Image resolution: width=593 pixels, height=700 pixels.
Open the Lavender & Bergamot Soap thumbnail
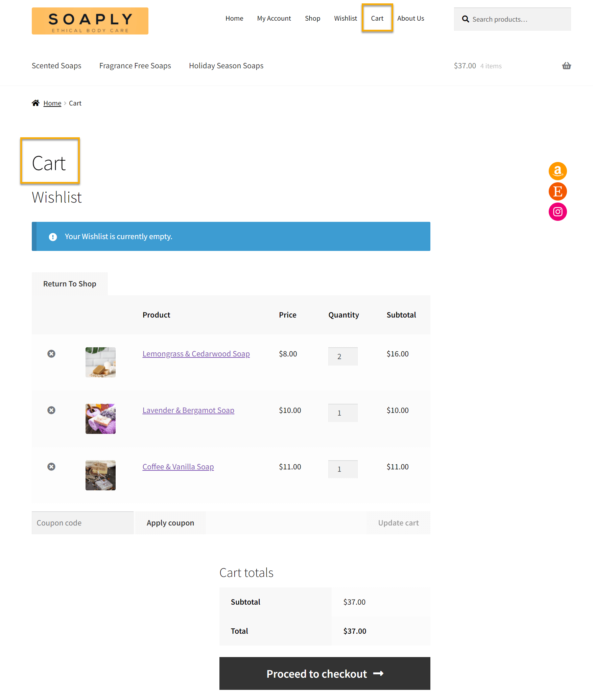coord(100,419)
